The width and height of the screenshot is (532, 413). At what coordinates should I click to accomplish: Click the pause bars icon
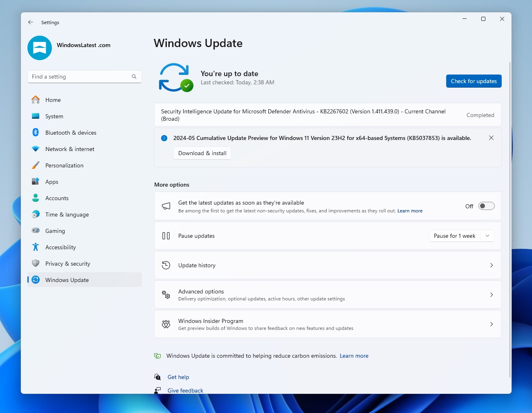[x=166, y=236]
